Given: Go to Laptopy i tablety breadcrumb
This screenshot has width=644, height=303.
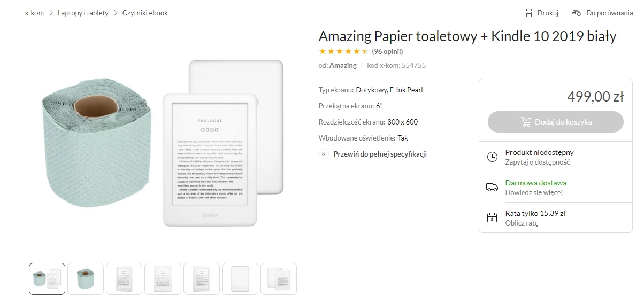Looking at the screenshot, I should [83, 13].
